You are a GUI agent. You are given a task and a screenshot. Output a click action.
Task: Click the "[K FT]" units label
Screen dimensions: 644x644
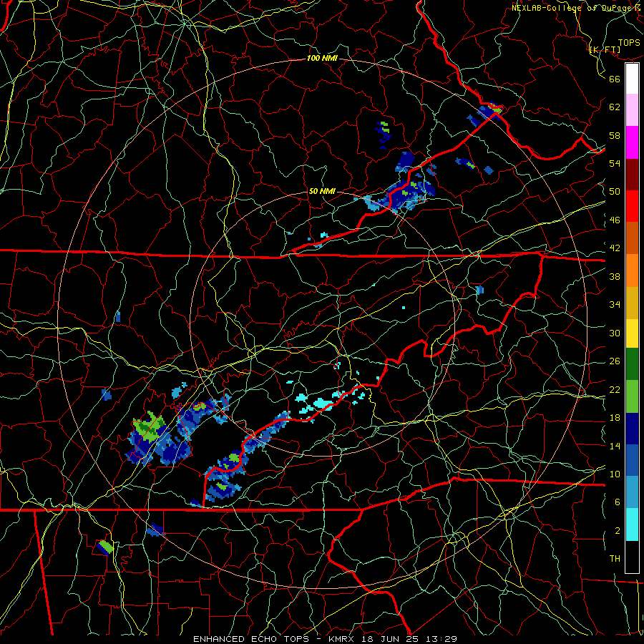coord(605,50)
